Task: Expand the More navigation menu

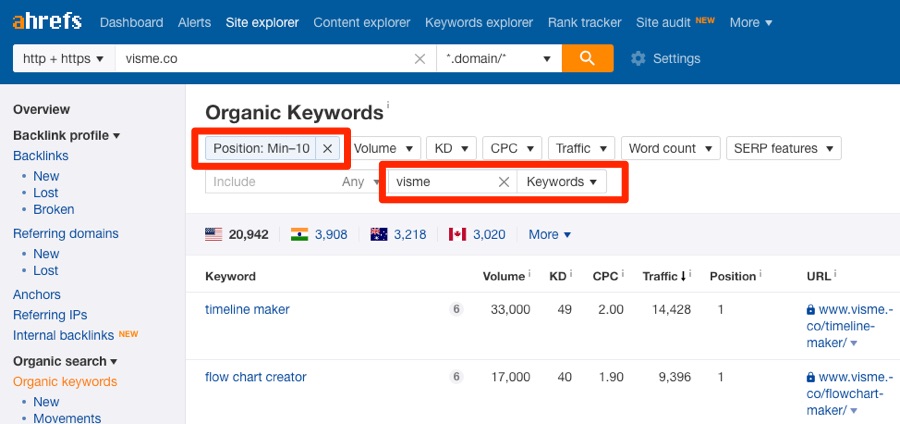Action: pyautogui.click(x=751, y=22)
